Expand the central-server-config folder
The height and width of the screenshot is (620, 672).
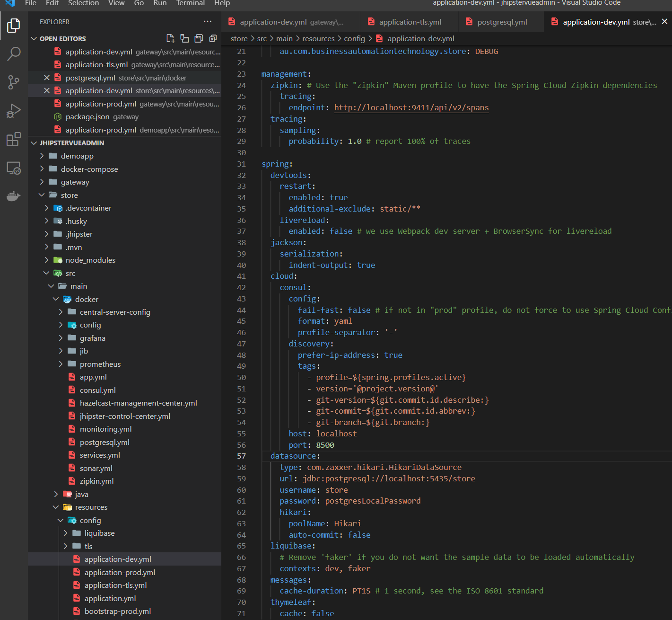click(x=61, y=312)
